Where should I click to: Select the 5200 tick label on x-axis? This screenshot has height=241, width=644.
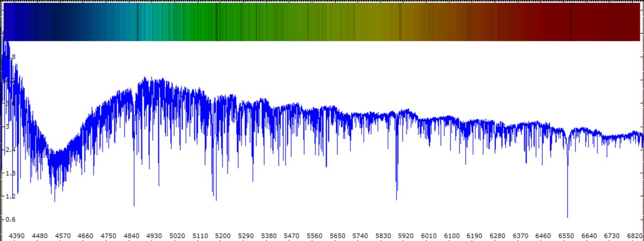click(x=223, y=235)
